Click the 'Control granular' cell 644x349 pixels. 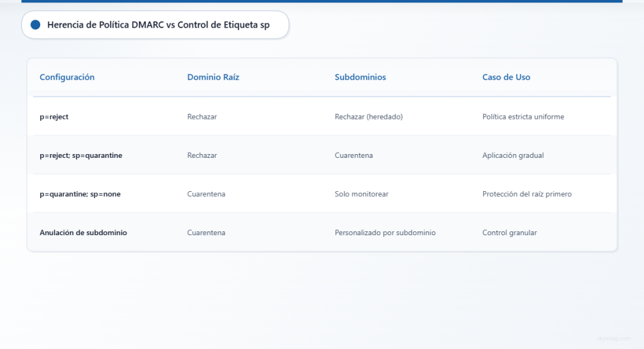click(509, 233)
